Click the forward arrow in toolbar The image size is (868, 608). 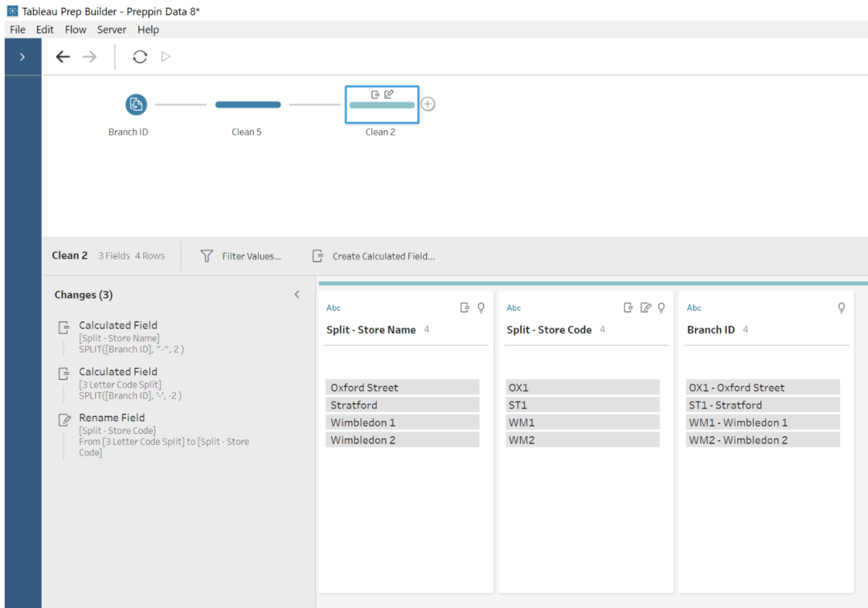click(x=89, y=57)
